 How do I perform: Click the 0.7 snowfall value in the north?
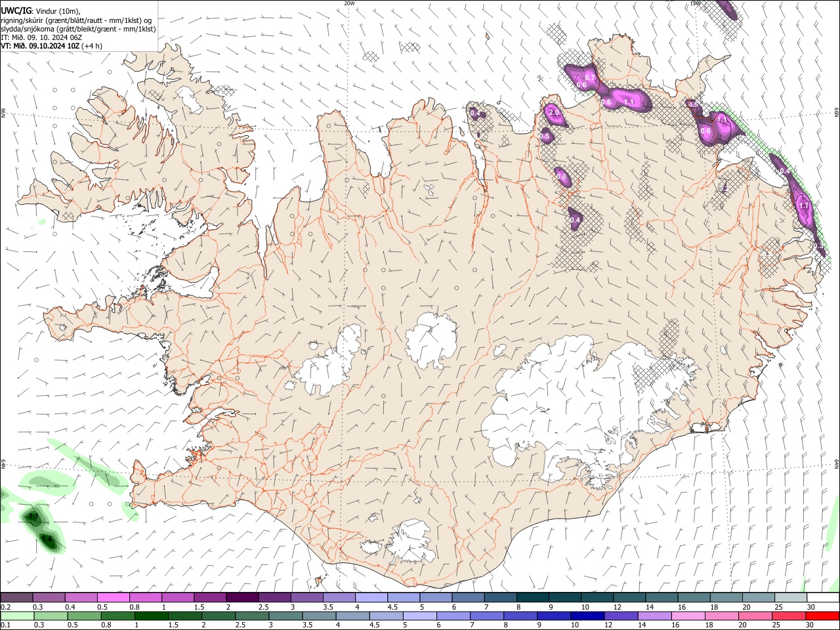[590, 77]
